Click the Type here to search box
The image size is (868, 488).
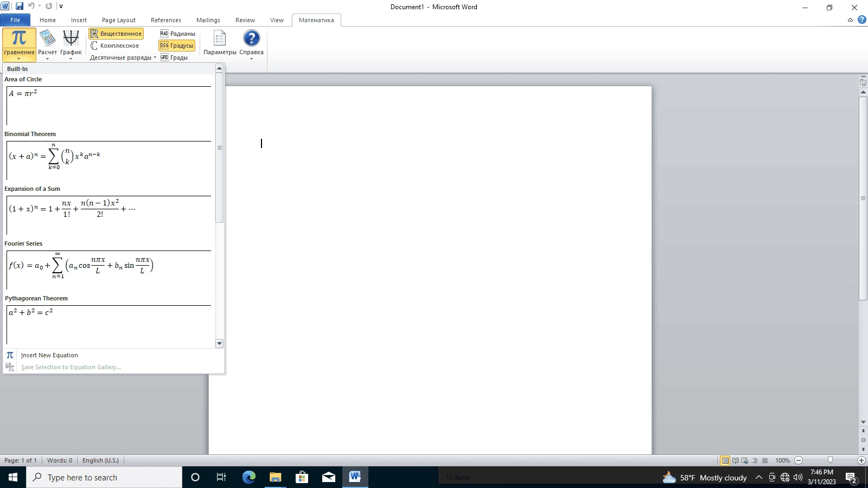(104, 477)
